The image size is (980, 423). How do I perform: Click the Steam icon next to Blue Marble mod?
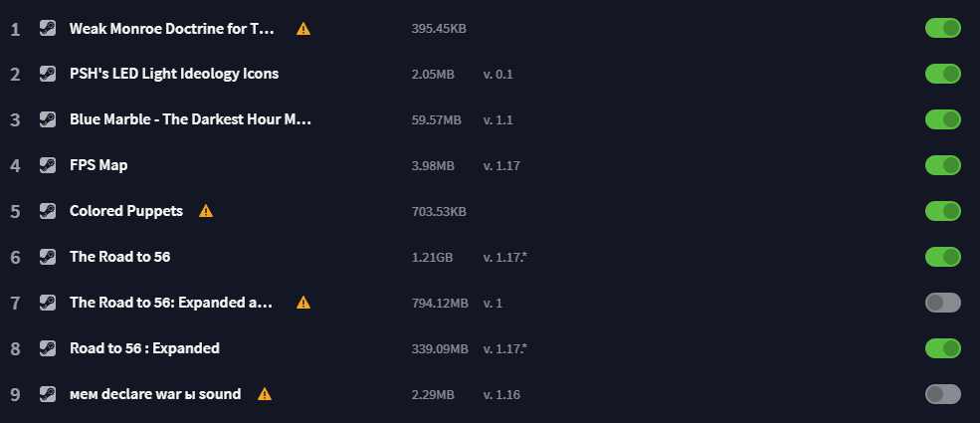[x=48, y=119]
